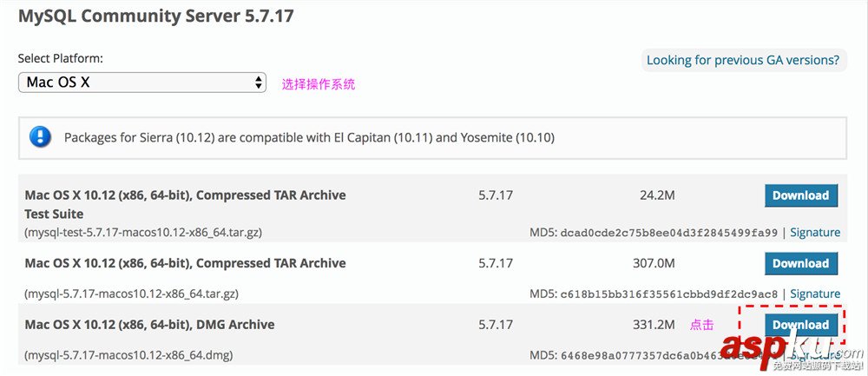Open Signature link for the 307.0M archive
This screenshot has width=868, height=376.
814,294
